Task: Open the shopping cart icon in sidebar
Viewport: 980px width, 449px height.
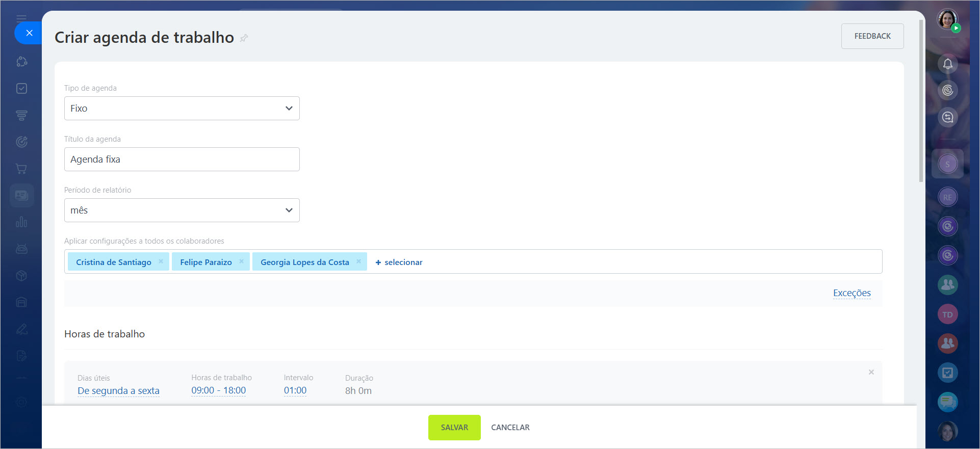Action: click(x=21, y=169)
